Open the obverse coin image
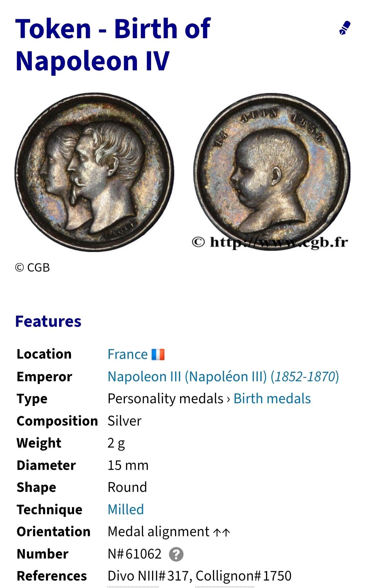 point(94,173)
